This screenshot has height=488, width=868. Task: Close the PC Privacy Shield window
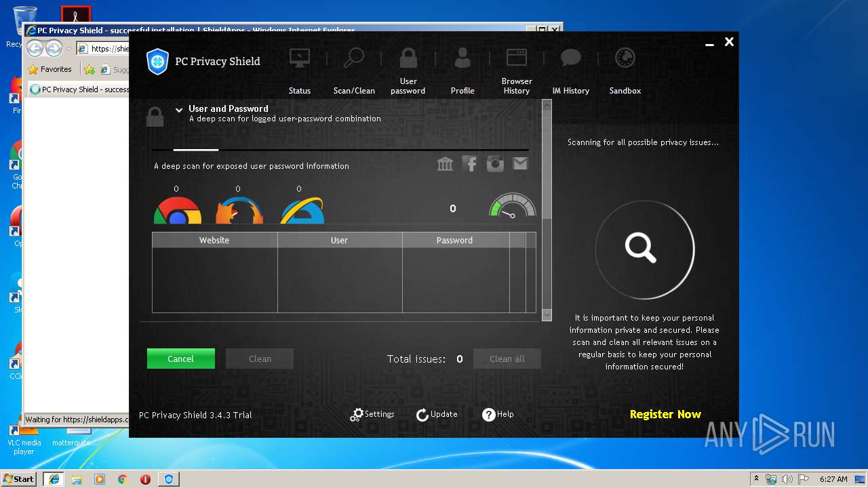click(729, 42)
